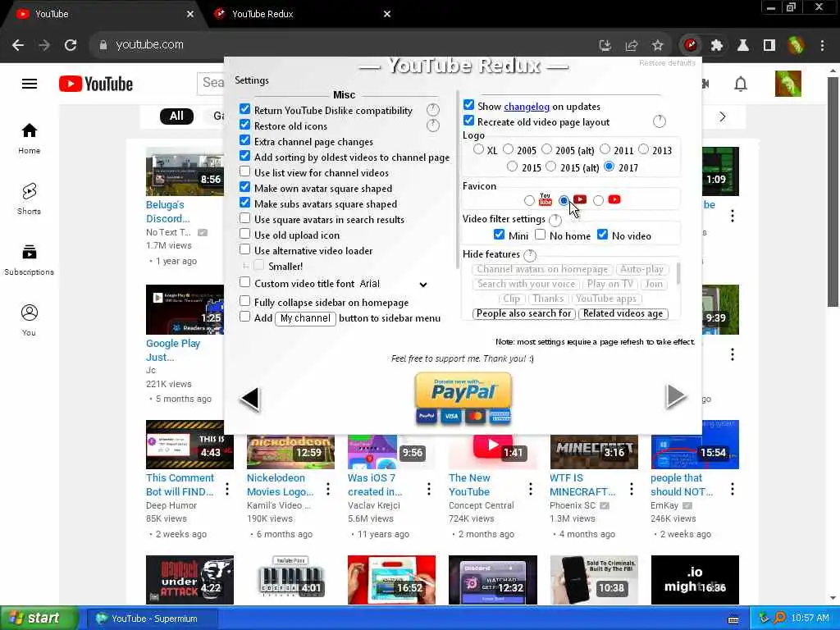Click the share page icon in address bar
Image resolution: width=840 pixels, height=630 pixels.
click(x=632, y=45)
